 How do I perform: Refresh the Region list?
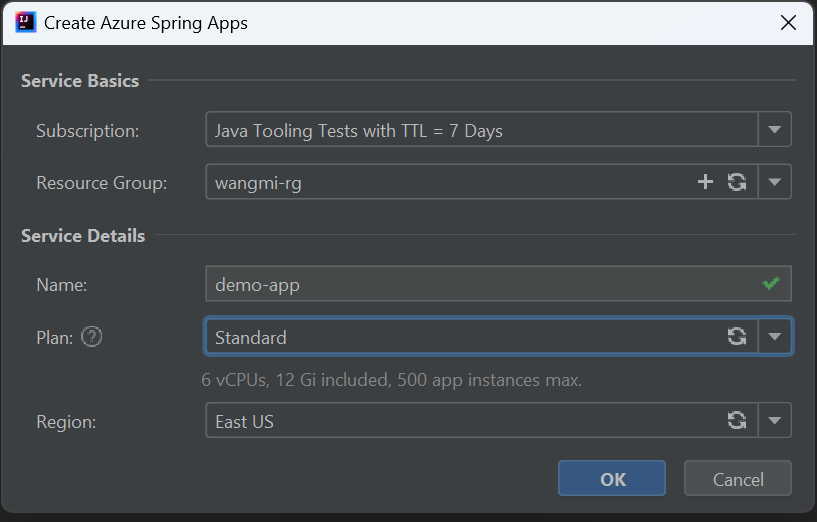click(737, 420)
